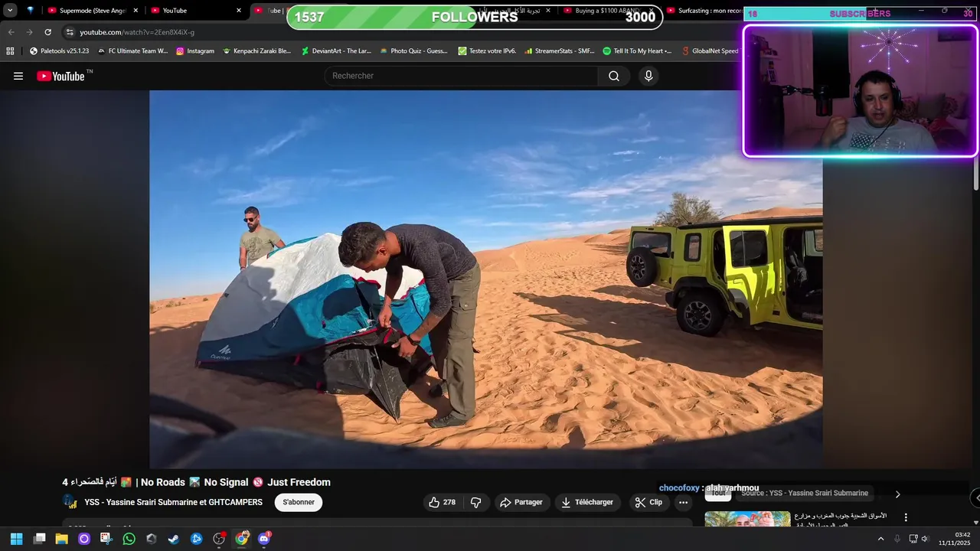Open the YouTube hamburger guide menu

[x=18, y=76]
